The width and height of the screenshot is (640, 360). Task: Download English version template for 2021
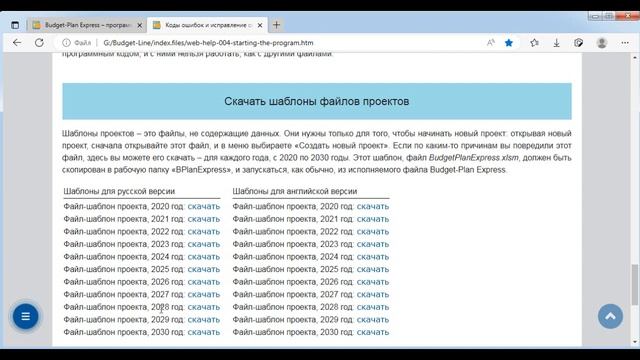click(x=373, y=219)
